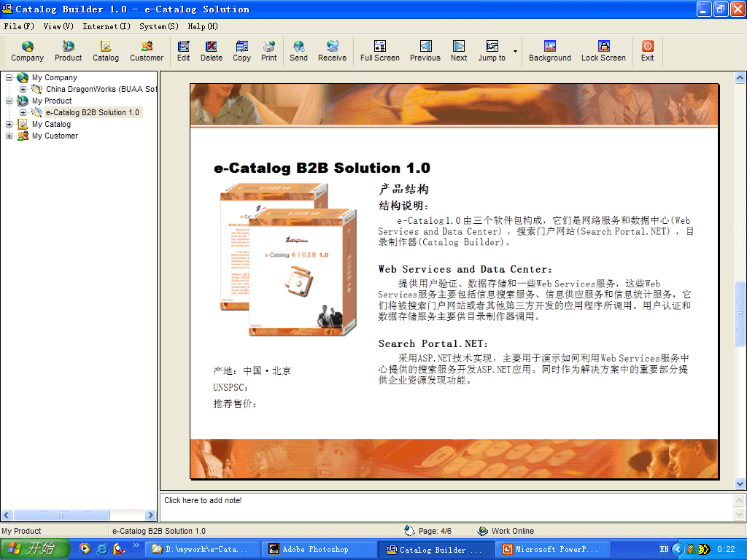Screen dimensions: 747x560
Task: Select My Customer in the tree
Action: 55,136
